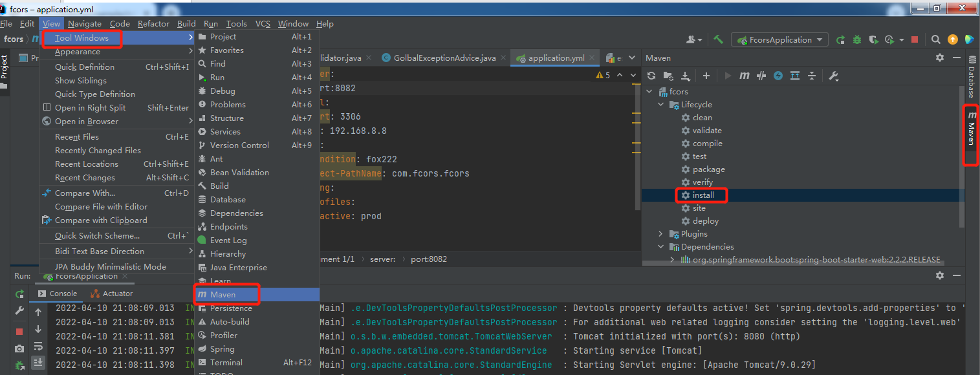Open Maven panel gear options
Image resolution: width=980 pixels, height=375 pixels.
(x=940, y=58)
